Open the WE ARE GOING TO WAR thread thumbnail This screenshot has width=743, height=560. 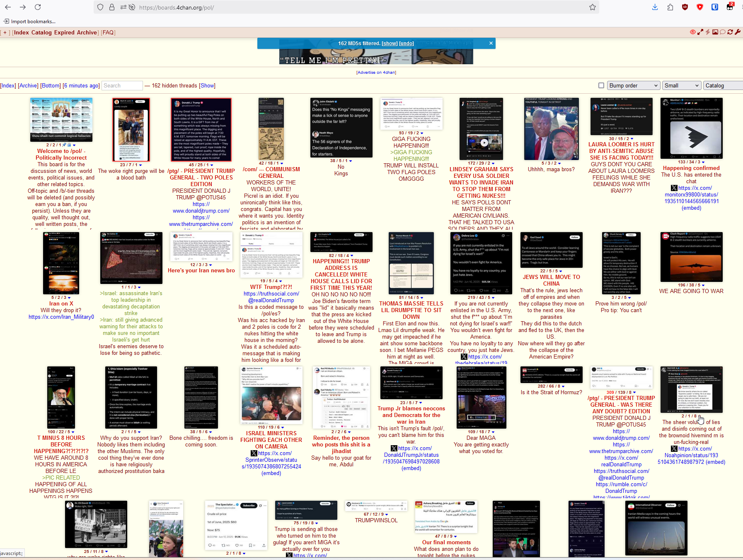[691, 257]
